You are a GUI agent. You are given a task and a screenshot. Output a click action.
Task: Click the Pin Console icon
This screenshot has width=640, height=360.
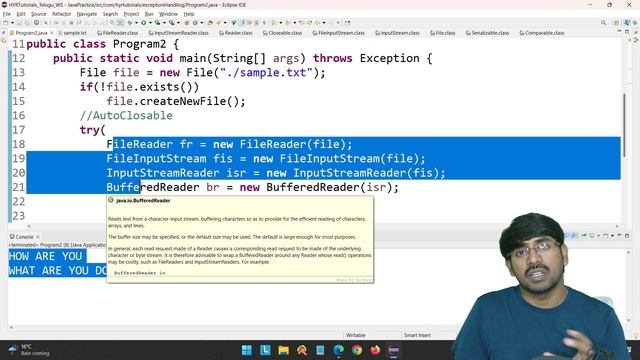pos(584,236)
